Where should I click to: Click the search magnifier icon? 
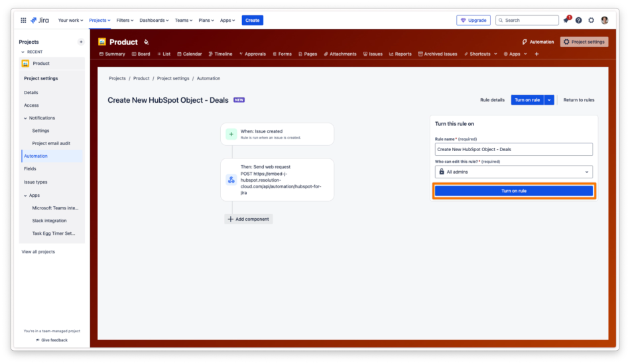(501, 20)
